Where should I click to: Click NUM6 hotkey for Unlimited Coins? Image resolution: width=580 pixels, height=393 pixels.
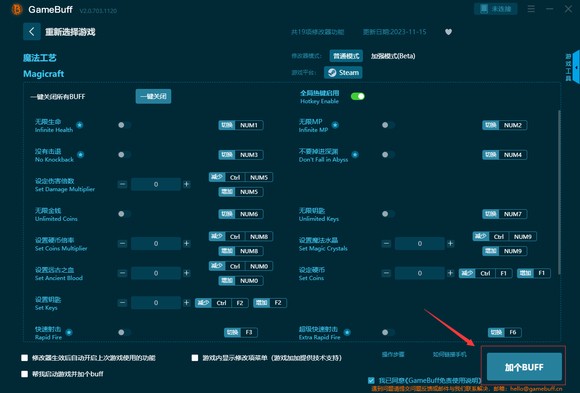pyautogui.click(x=241, y=214)
